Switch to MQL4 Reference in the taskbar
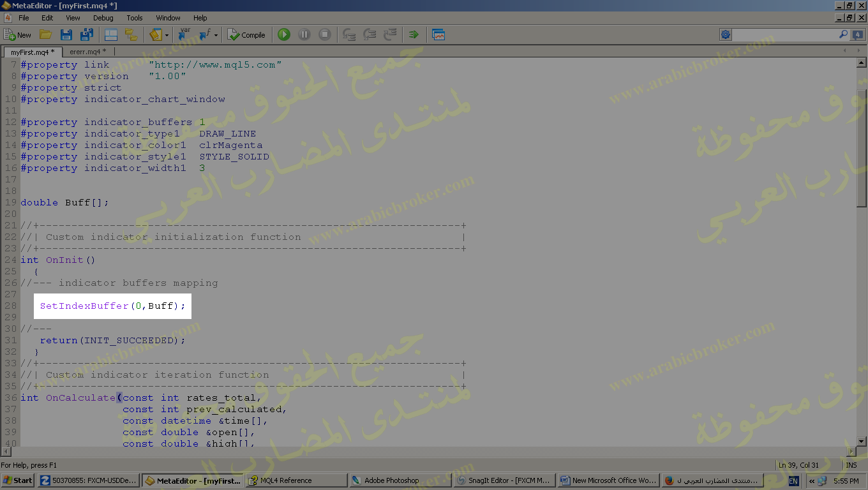This screenshot has width=868, height=490. coord(296,480)
